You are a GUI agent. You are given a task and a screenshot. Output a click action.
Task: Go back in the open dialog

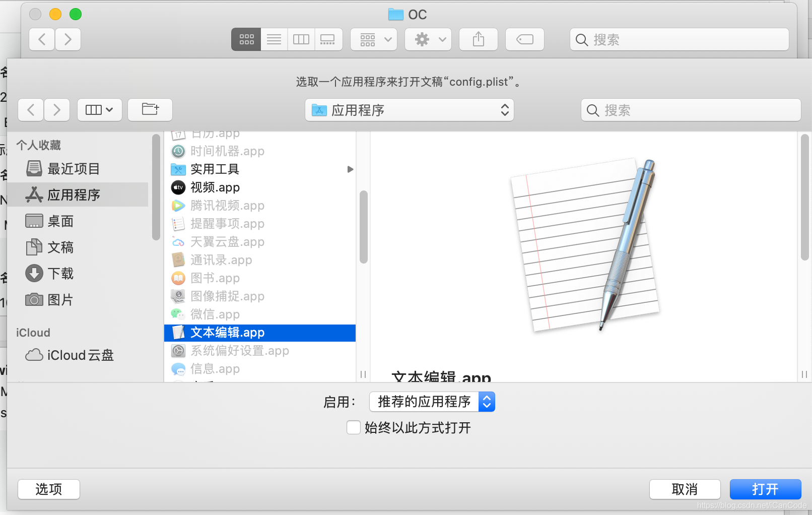click(31, 110)
